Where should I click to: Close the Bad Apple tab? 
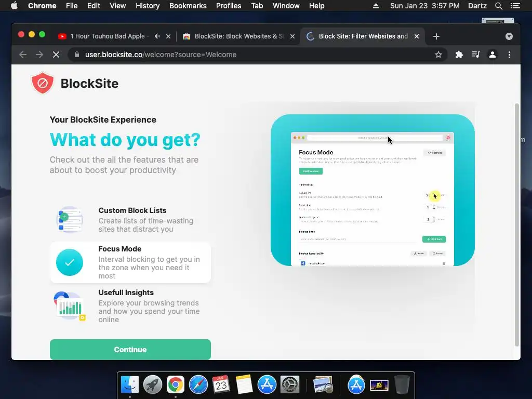[x=168, y=36]
